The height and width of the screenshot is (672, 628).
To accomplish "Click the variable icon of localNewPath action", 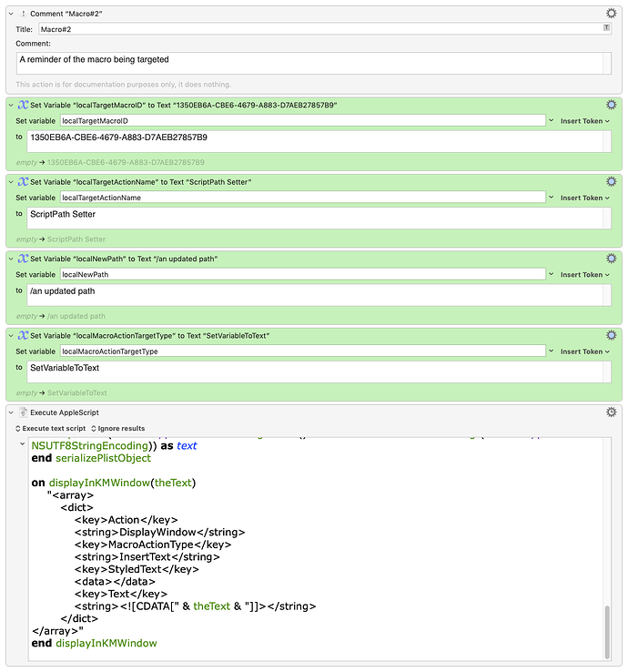I will point(23,259).
